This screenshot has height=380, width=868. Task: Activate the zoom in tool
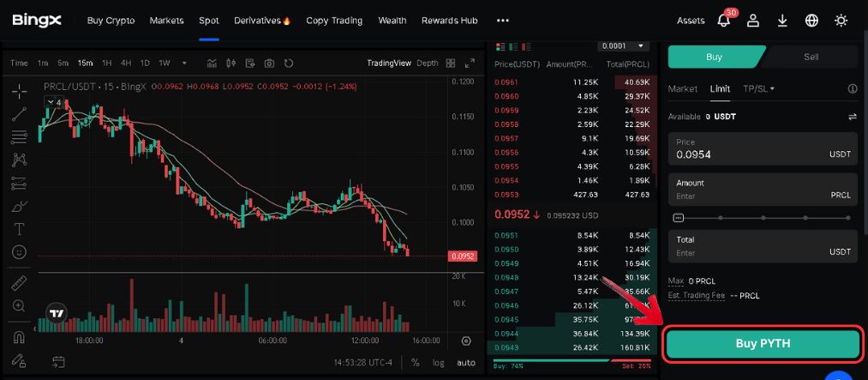tap(20, 305)
